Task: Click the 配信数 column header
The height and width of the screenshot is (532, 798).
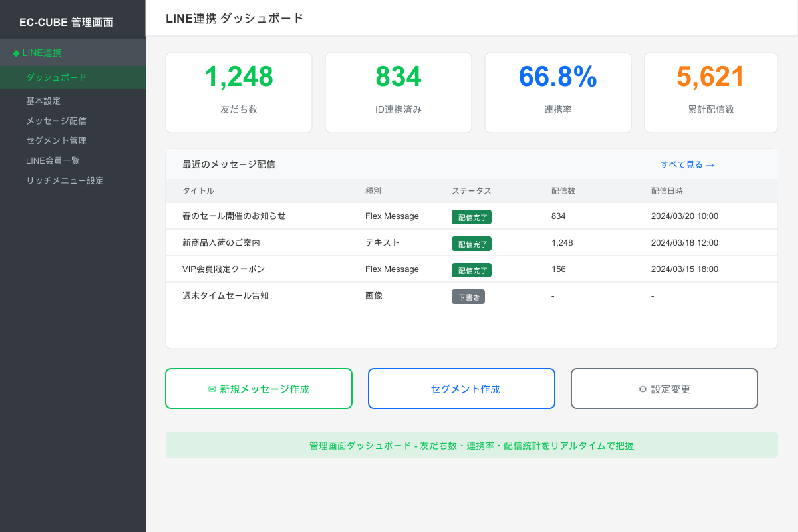Action: click(x=563, y=191)
